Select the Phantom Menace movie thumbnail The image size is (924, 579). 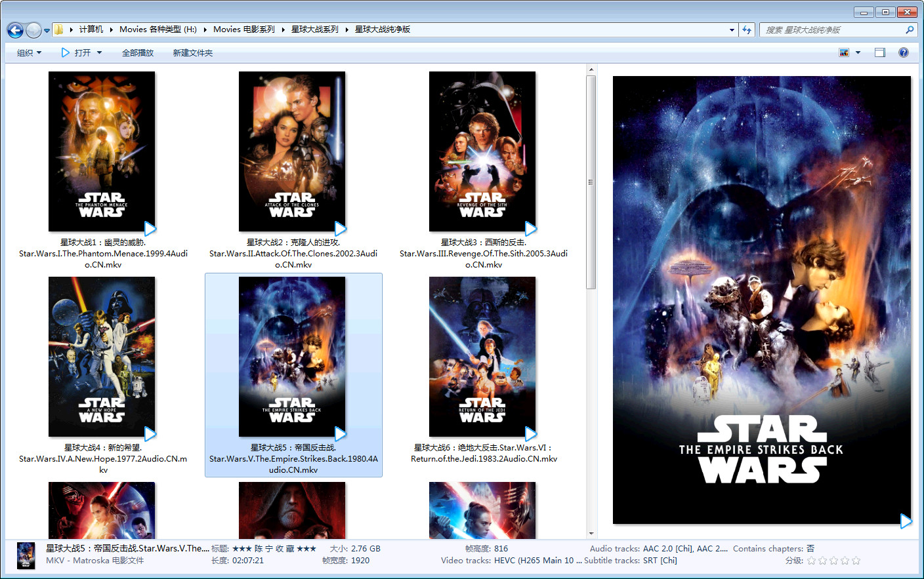click(x=102, y=151)
